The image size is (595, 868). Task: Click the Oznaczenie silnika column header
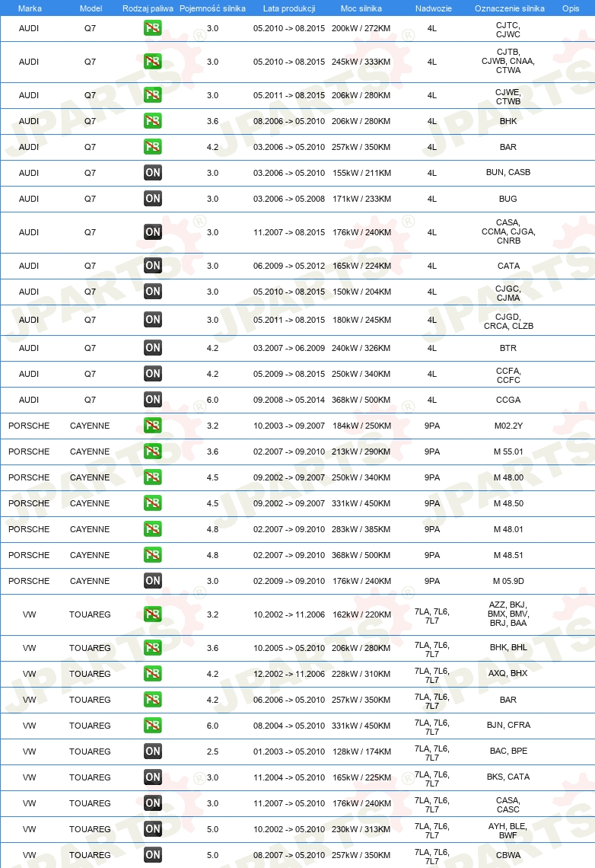509,8
